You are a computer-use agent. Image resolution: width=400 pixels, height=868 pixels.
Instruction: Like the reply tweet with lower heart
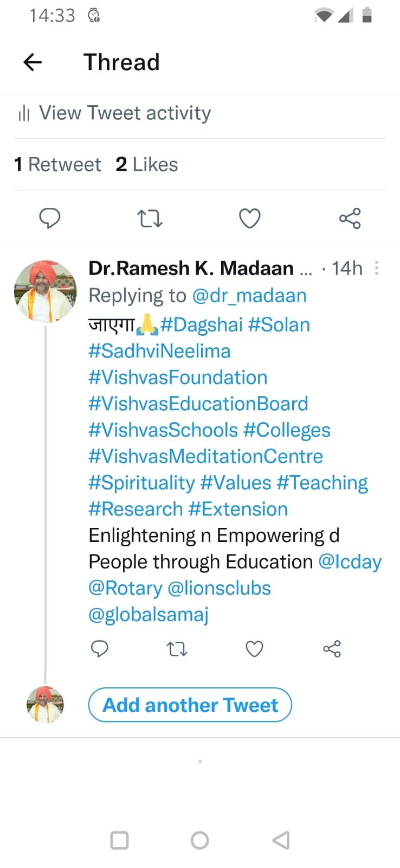(x=254, y=649)
